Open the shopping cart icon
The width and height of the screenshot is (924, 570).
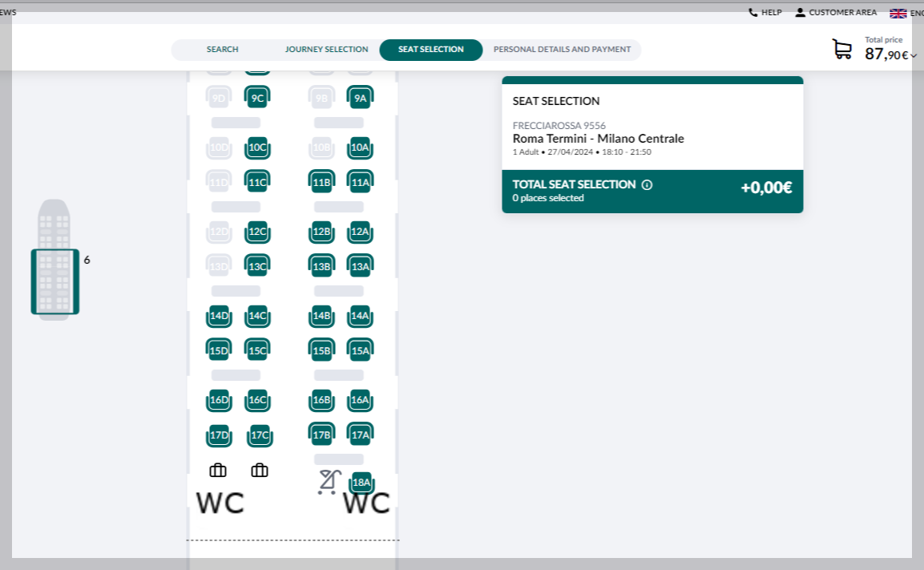click(x=842, y=49)
